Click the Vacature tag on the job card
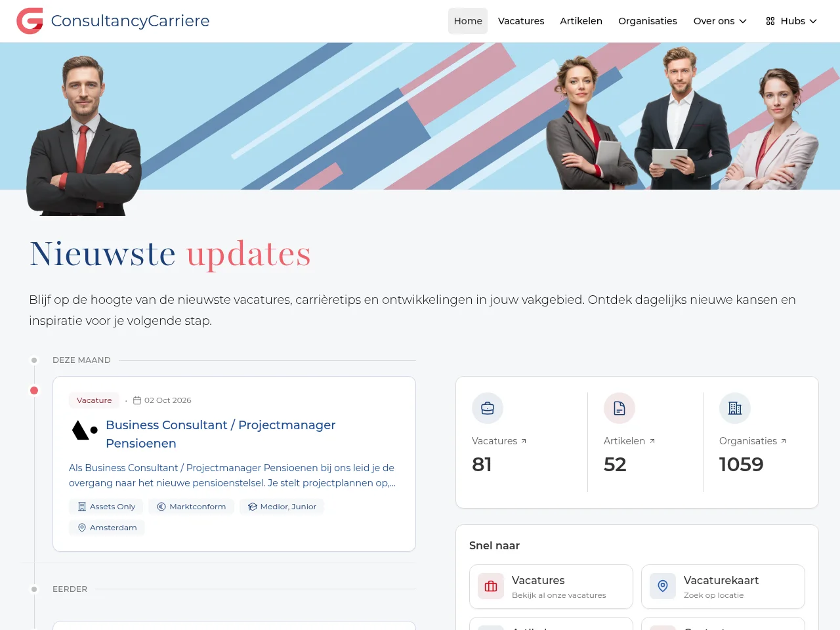The height and width of the screenshot is (630, 840). (94, 400)
